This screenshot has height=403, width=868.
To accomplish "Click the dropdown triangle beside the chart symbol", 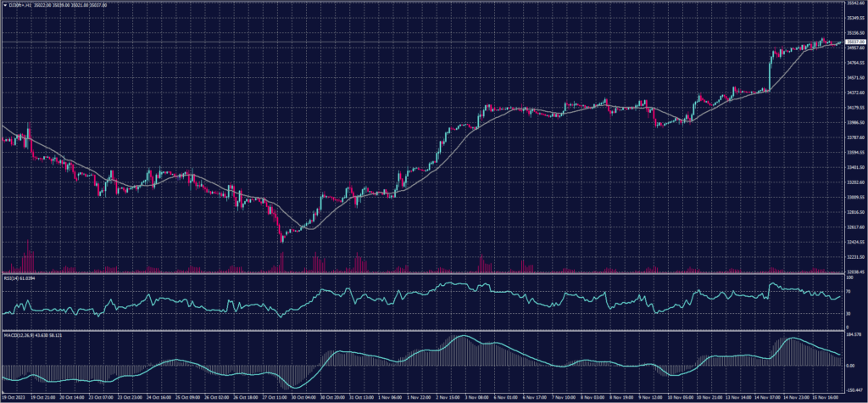I will pyautogui.click(x=4, y=5).
